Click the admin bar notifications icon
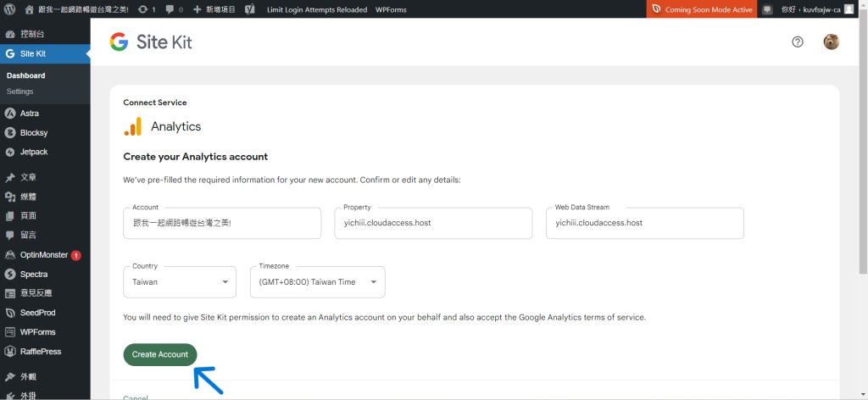The height and width of the screenshot is (400, 868). [766, 9]
